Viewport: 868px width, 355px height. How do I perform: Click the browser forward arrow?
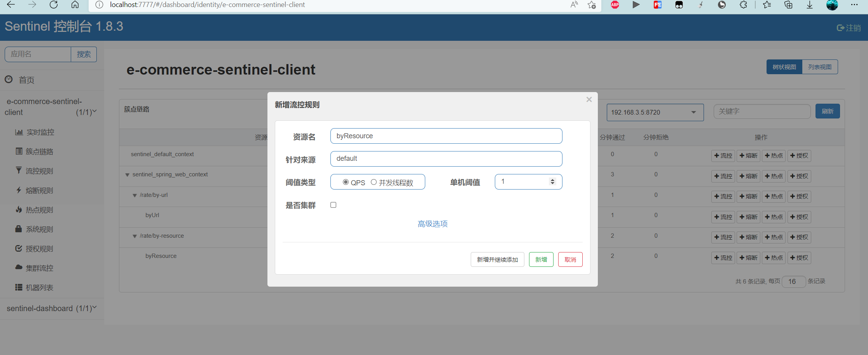pyautogui.click(x=32, y=5)
